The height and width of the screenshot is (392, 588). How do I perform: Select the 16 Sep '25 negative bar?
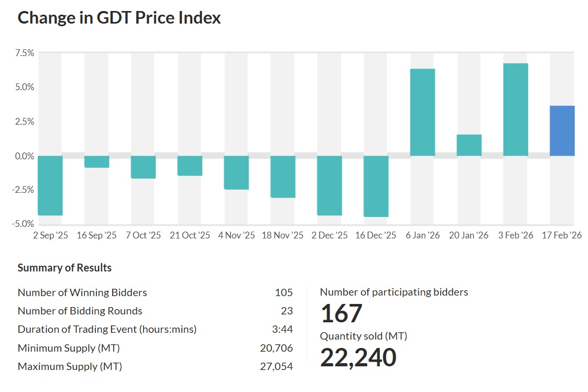click(x=96, y=162)
